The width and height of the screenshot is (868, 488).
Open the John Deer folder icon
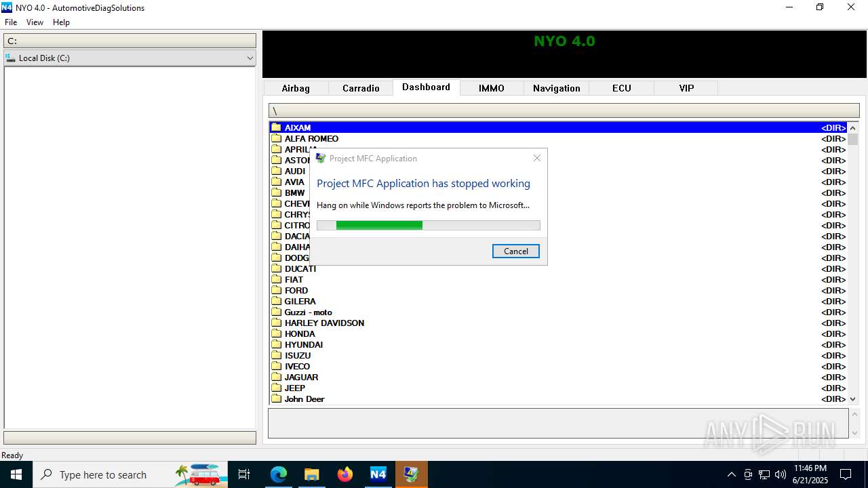276,399
